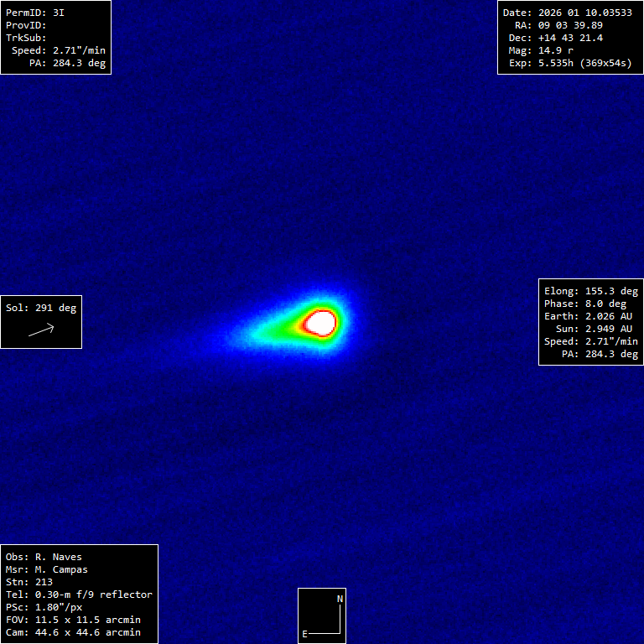Select the Tel: 0.30-m f/9 reflector line

[x=79, y=595]
